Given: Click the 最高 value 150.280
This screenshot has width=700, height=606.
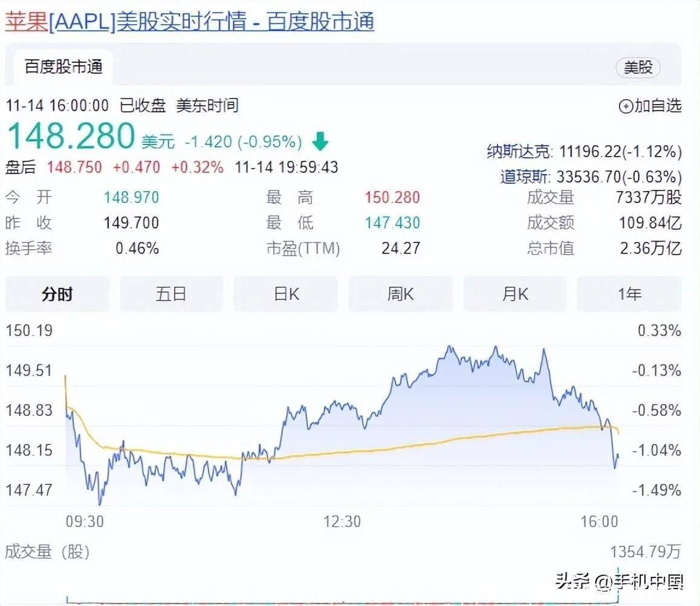Looking at the screenshot, I should point(392,197).
